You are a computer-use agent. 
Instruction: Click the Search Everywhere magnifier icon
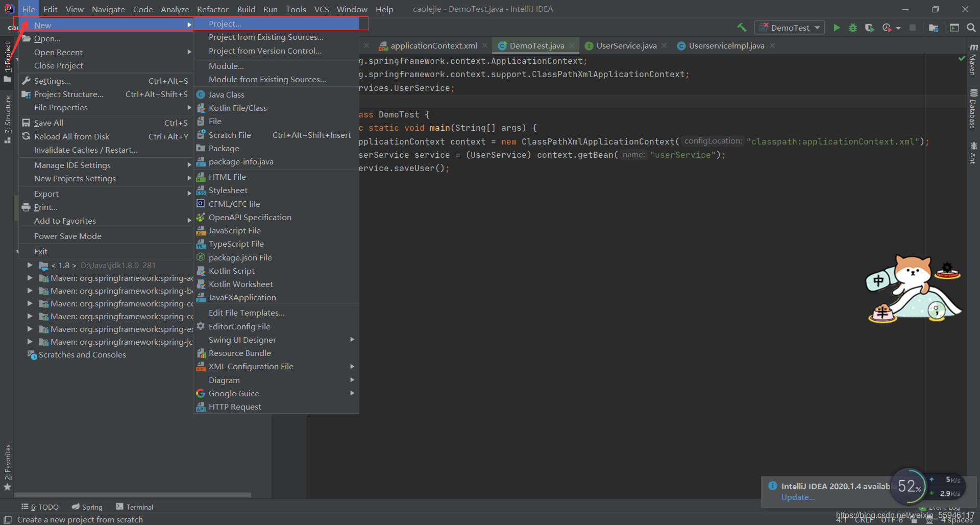pos(971,28)
